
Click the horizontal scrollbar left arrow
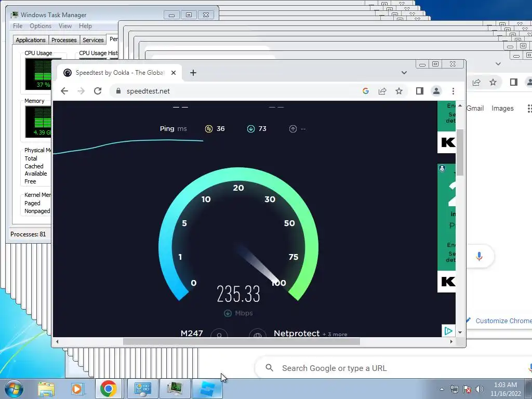(57, 342)
